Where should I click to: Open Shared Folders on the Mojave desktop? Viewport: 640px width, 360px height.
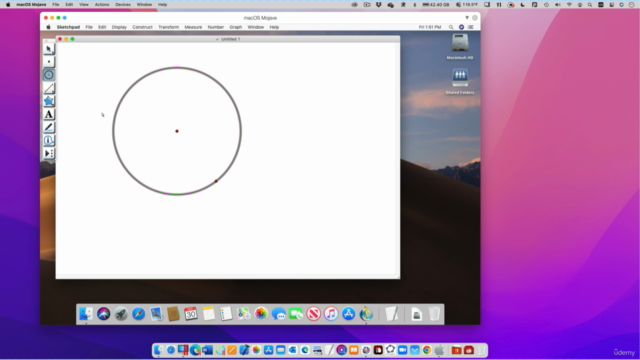click(x=460, y=81)
